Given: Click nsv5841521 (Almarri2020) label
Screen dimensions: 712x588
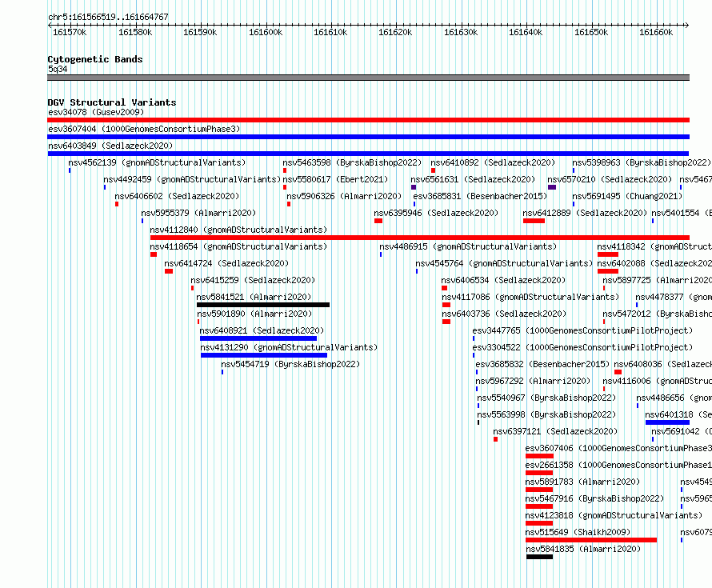Looking at the screenshot, I should (254, 297).
